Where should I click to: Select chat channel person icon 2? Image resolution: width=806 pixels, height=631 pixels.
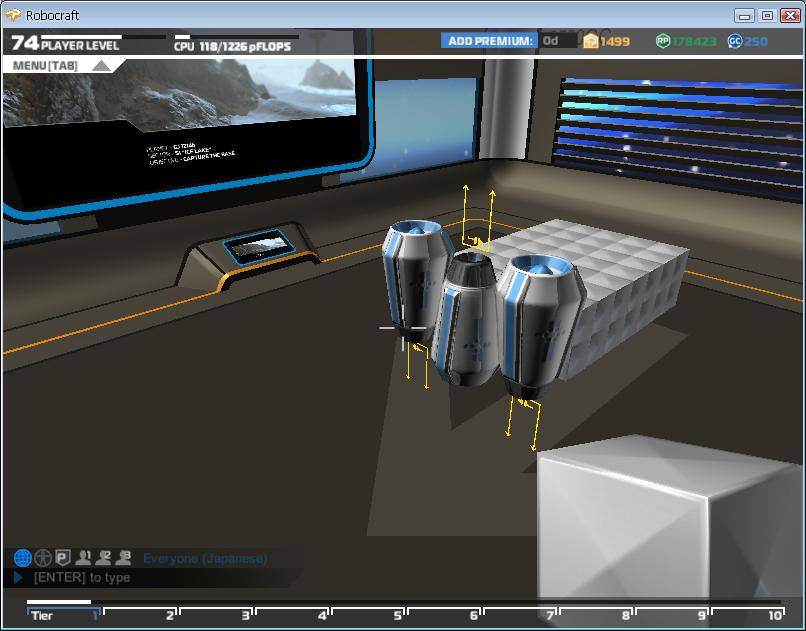pyautogui.click(x=103, y=558)
